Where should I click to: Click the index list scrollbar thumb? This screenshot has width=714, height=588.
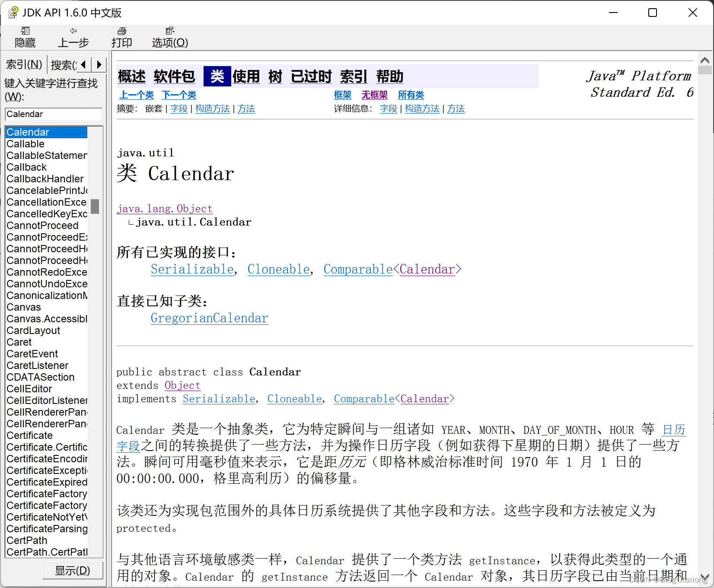tap(95, 207)
